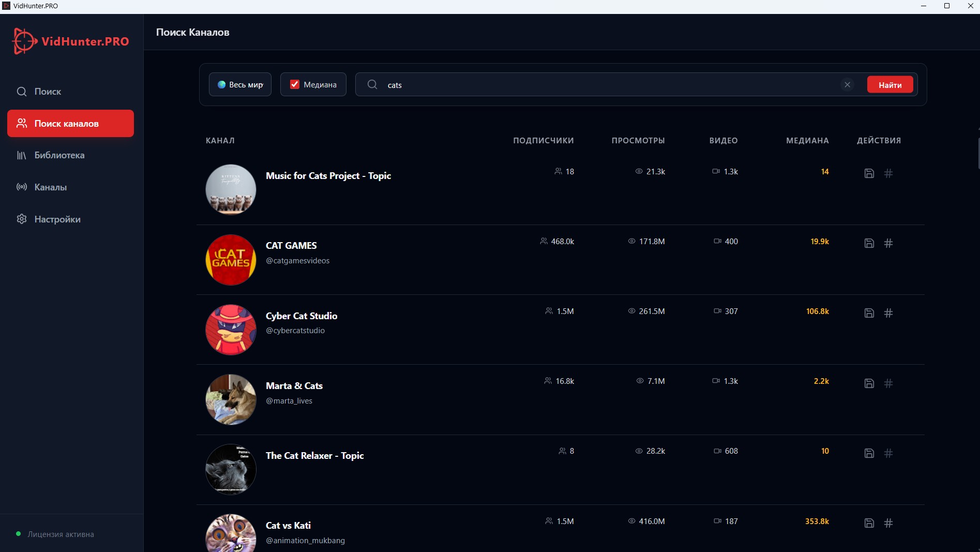Click the ВИДЕО column header

click(x=723, y=141)
